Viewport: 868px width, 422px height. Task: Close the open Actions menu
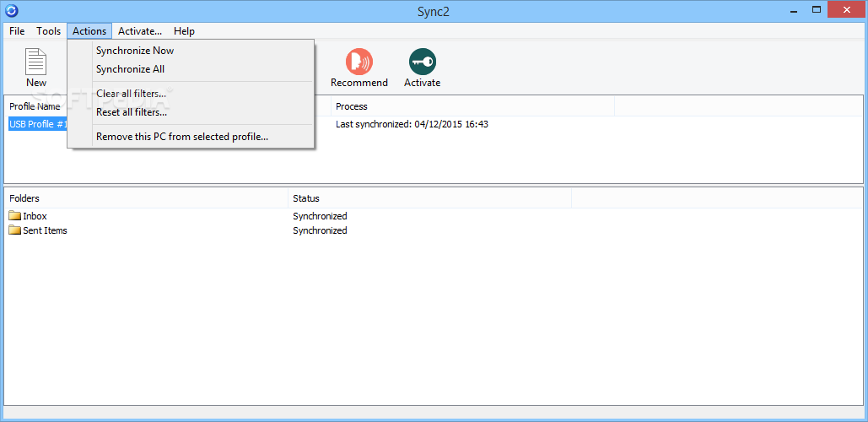(89, 31)
